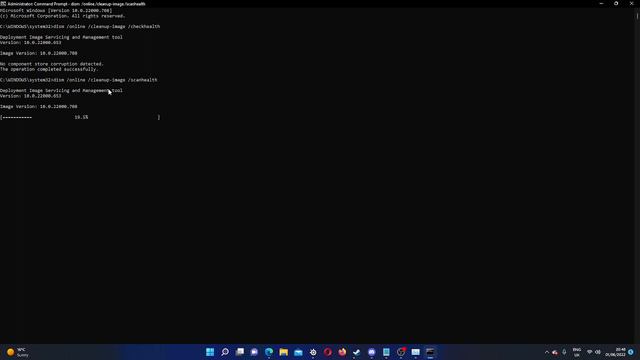Restore down the Command Prompt window
The height and width of the screenshot is (360, 640).
[x=616, y=4]
